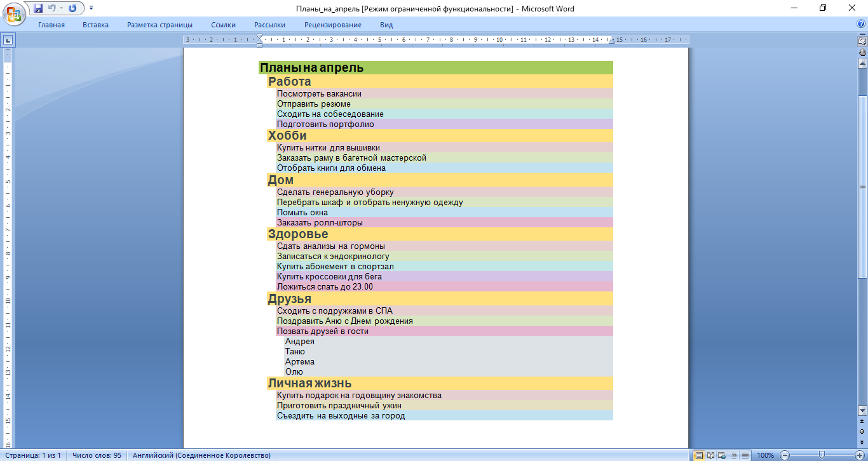Click the hand pan icon above scrollbar
868x461 pixels.
point(862,51)
